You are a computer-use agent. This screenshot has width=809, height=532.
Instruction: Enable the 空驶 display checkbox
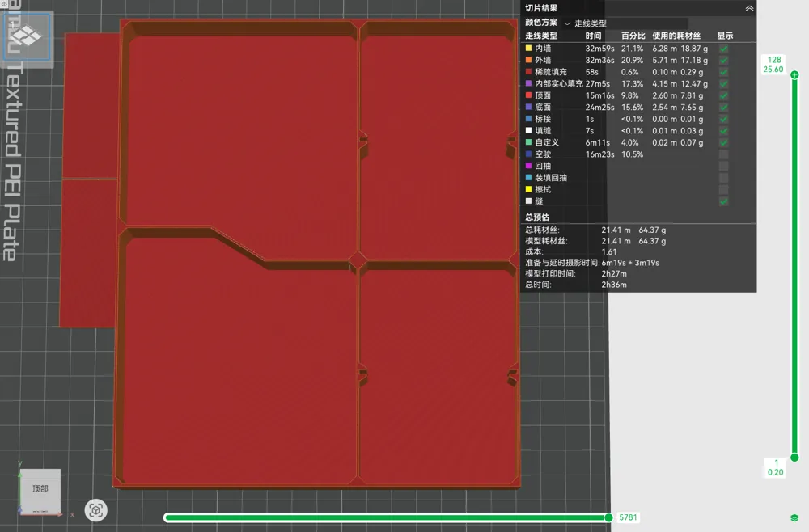(x=724, y=154)
